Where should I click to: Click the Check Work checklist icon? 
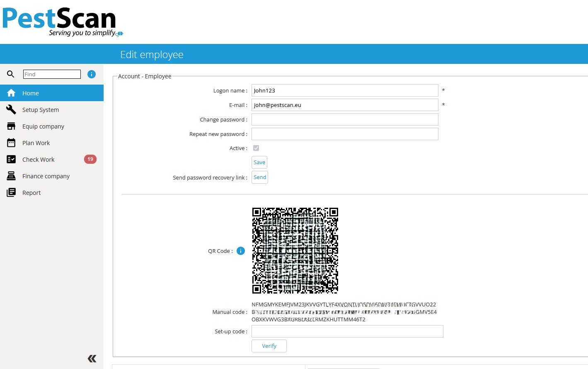click(x=11, y=159)
